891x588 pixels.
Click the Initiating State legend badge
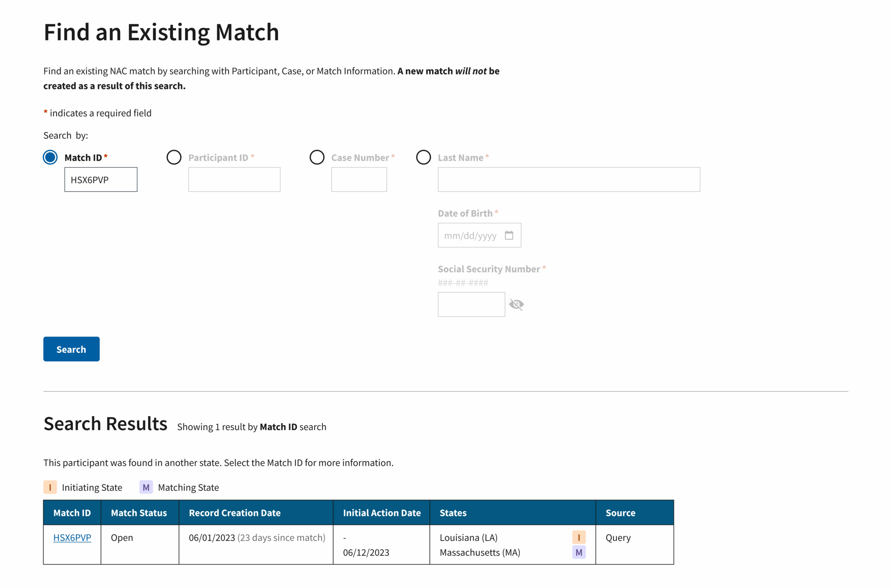[x=50, y=487]
